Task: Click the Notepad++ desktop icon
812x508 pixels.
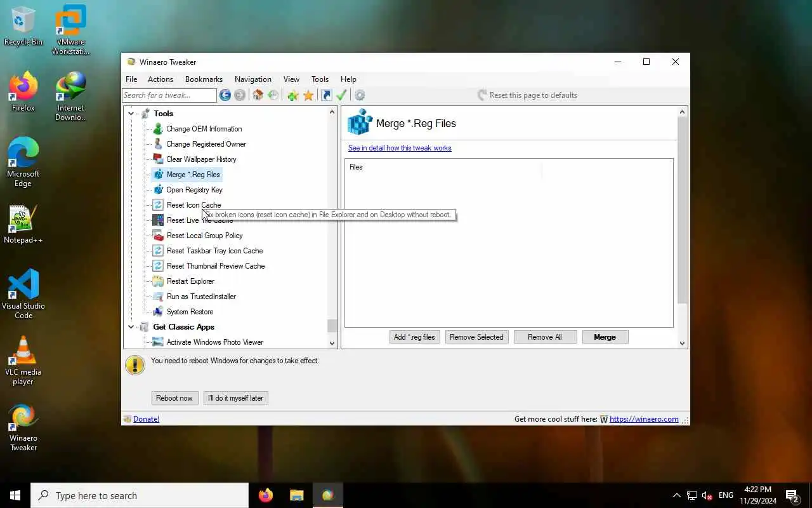Action: (x=23, y=219)
